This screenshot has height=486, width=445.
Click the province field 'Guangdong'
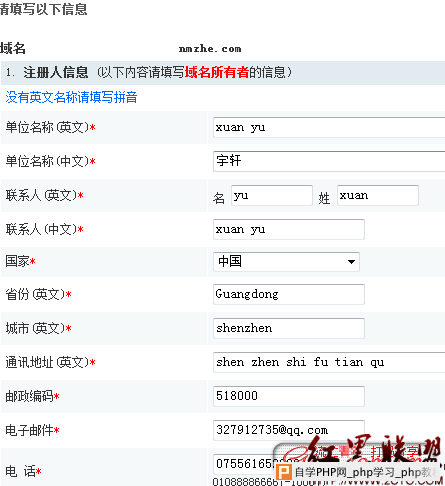point(289,294)
